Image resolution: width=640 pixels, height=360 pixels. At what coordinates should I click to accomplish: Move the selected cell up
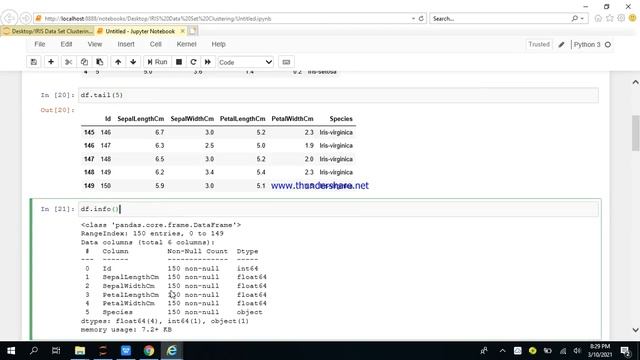tap(118, 62)
